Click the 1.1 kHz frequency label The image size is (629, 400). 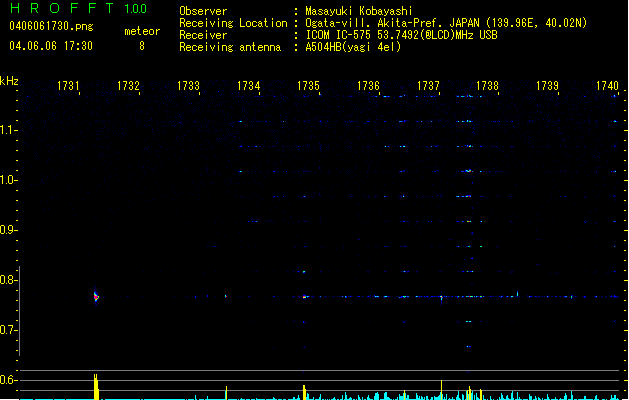coord(8,130)
